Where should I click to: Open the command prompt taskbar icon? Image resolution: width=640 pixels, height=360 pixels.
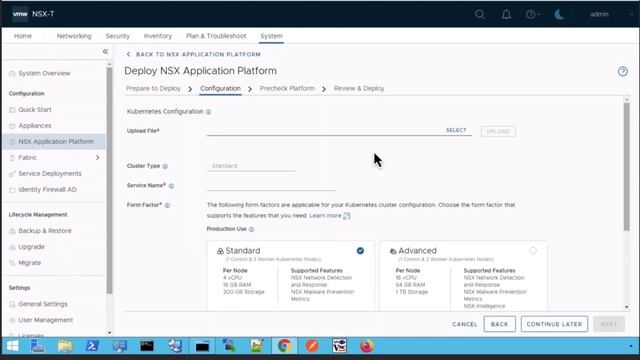tap(147, 346)
